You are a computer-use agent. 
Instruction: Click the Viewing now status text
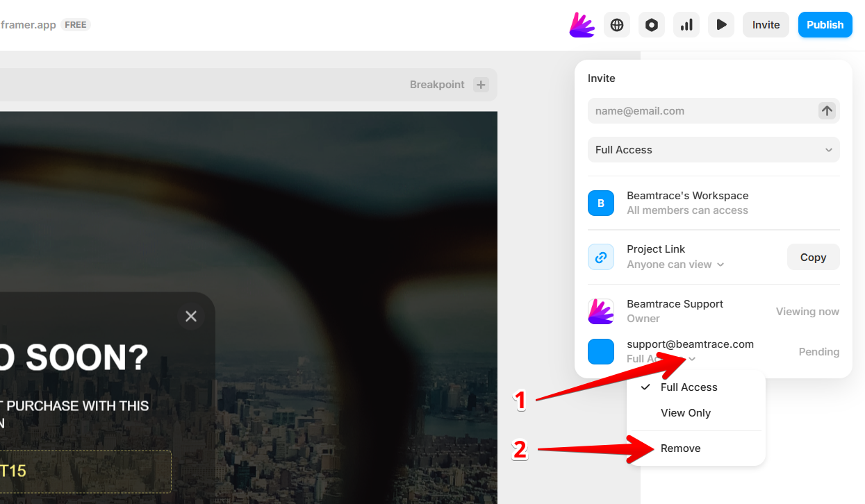(807, 312)
